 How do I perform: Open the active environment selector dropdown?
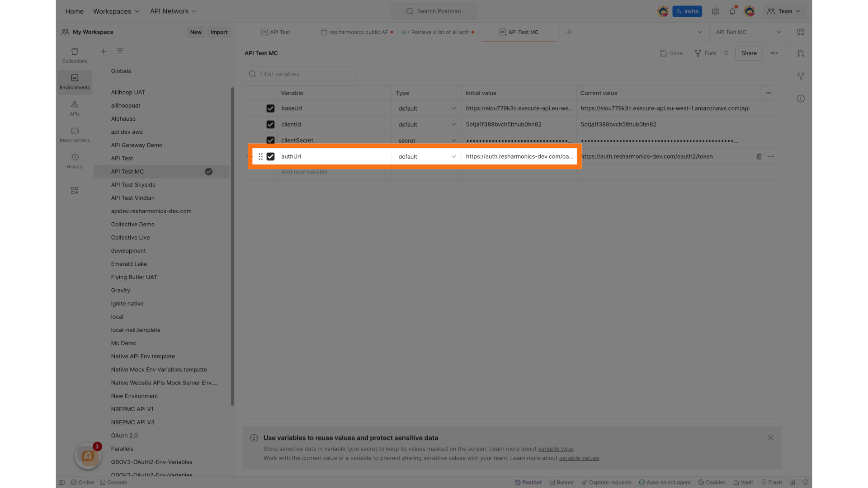pyautogui.click(x=748, y=32)
